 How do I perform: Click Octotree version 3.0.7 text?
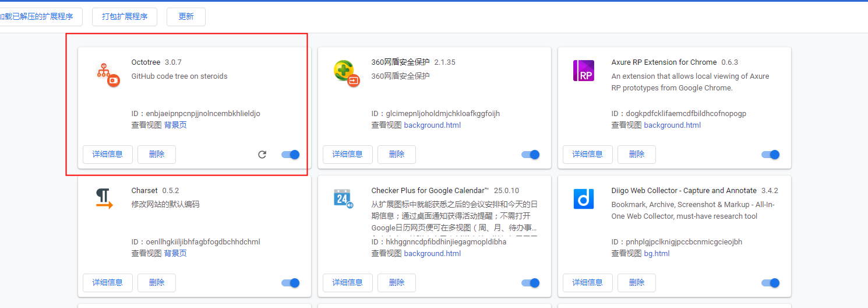(174, 62)
